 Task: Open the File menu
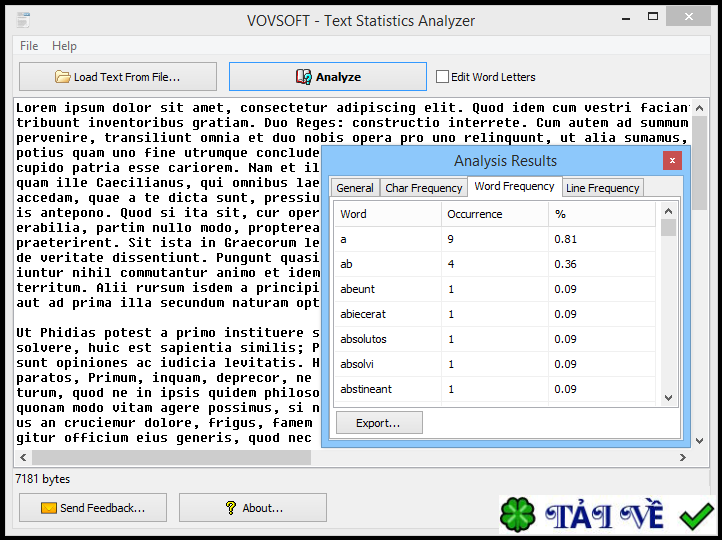(x=29, y=46)
